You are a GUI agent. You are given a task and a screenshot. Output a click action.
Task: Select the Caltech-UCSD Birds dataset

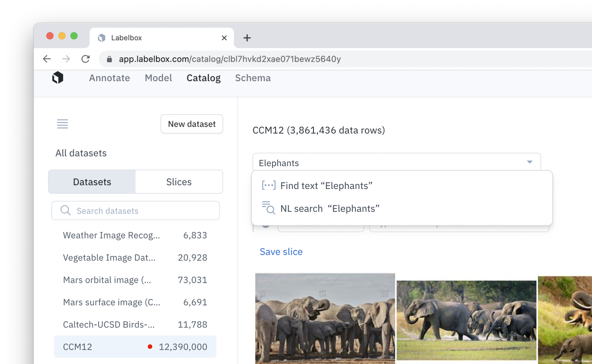coord(109,324)
